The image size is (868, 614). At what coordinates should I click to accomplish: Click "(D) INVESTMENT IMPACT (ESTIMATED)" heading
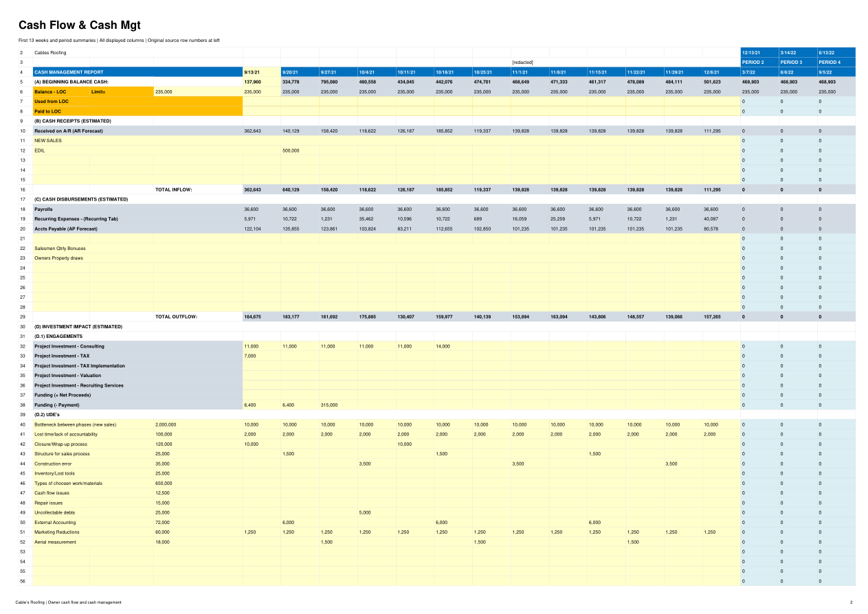point(78,326)
